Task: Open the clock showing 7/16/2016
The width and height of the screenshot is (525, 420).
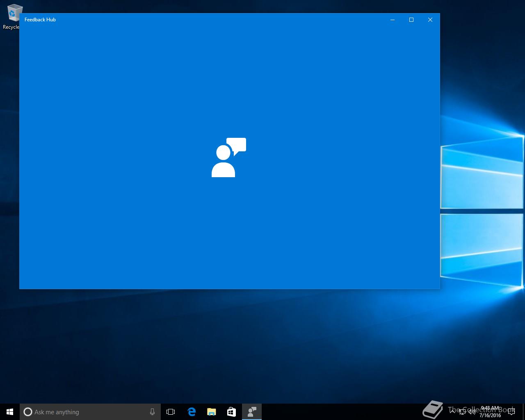Action: click(x=490, y=412)
